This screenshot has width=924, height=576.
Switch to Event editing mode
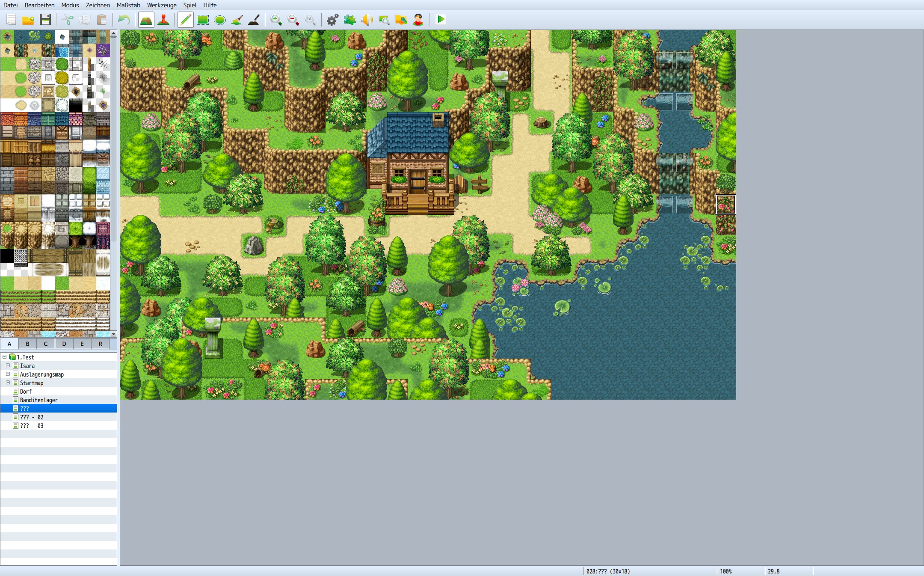165,19
